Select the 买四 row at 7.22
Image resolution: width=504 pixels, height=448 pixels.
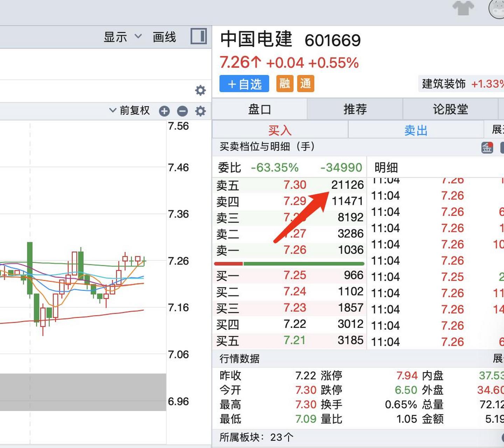point(290,324)
